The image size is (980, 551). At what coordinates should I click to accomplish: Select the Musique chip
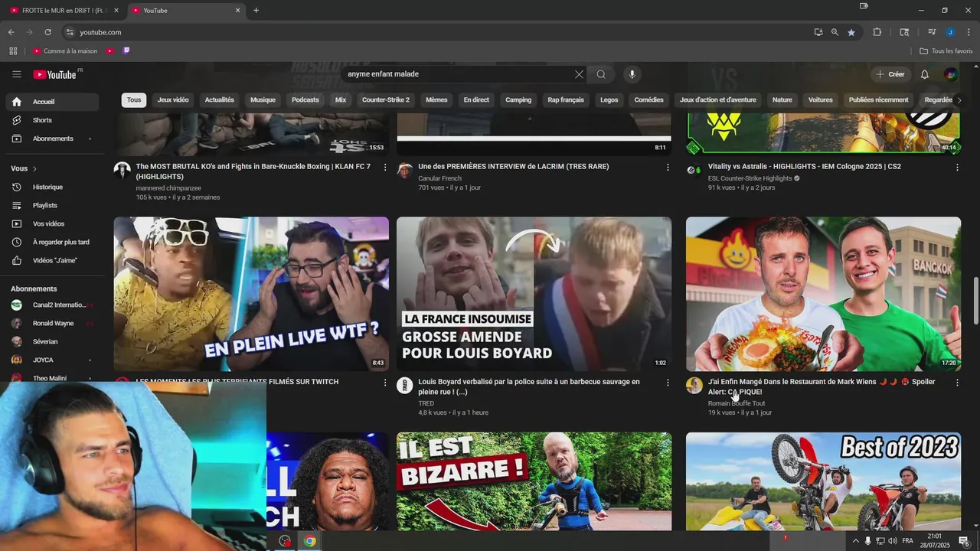click(x=263, y=99)
